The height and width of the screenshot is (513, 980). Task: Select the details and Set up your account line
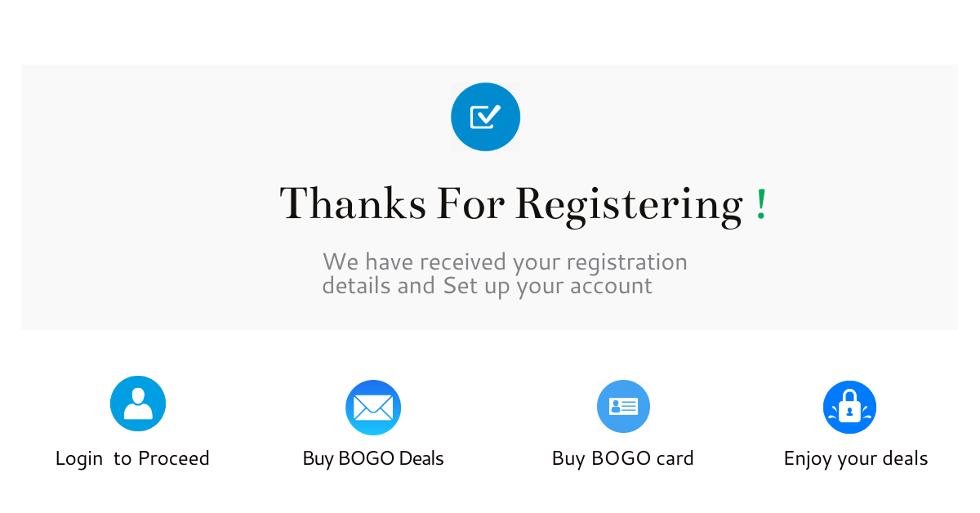488,286
